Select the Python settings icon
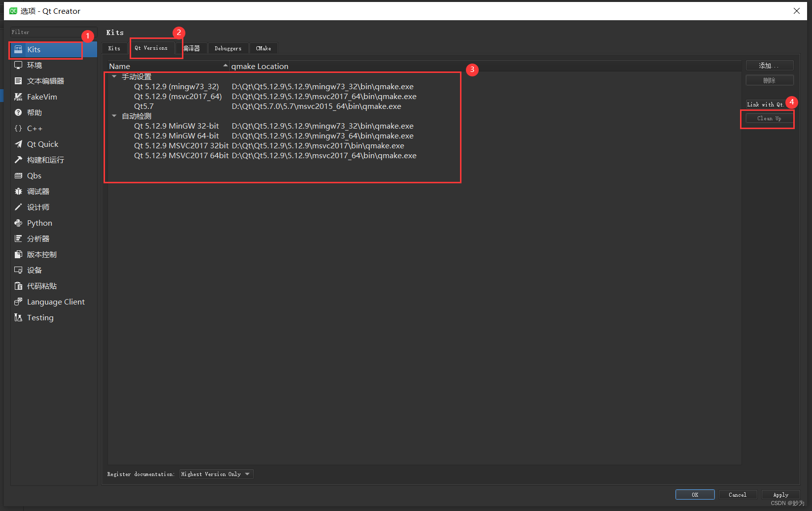Viewport: 812px width, 511px height. (x=38, y=223)
